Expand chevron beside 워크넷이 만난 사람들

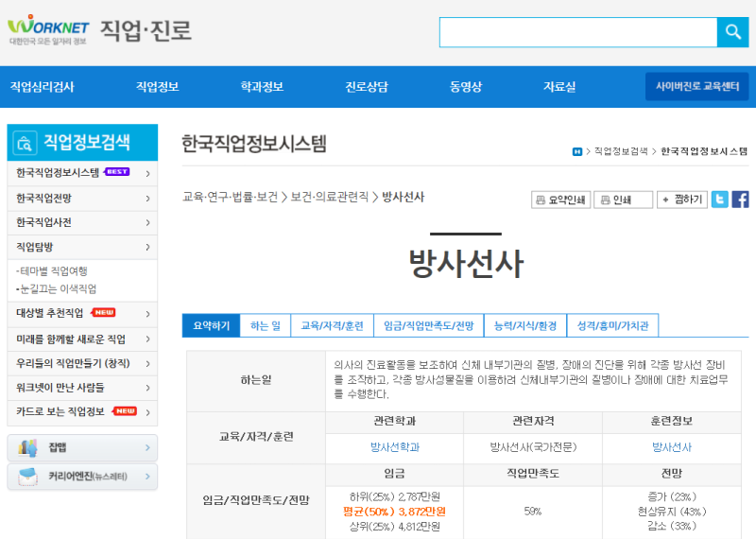click(147, 388)
